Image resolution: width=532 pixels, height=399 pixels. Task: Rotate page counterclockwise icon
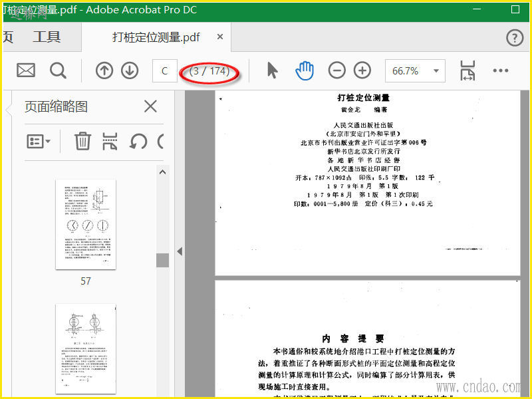coord(138,141)
